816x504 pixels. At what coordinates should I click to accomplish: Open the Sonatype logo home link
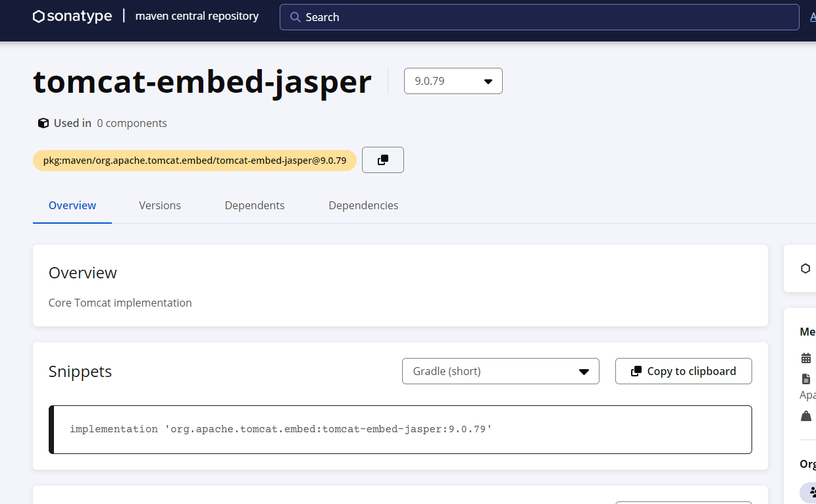click(72, 16)
